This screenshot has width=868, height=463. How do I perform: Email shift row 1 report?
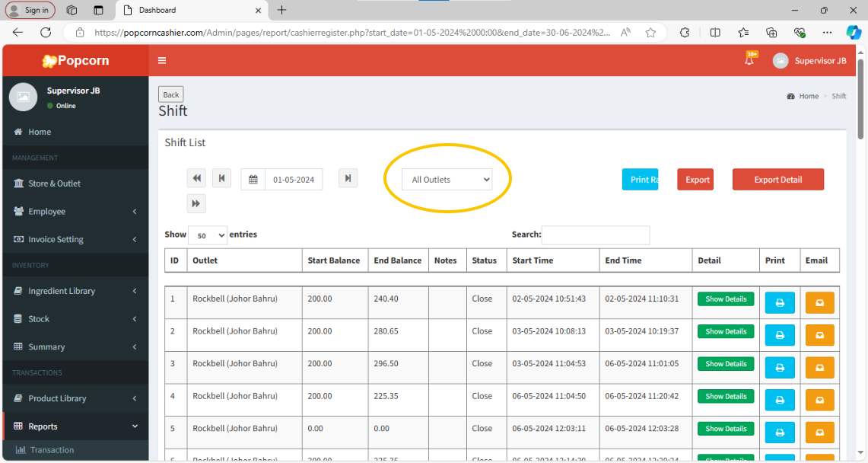click(820, 303)
